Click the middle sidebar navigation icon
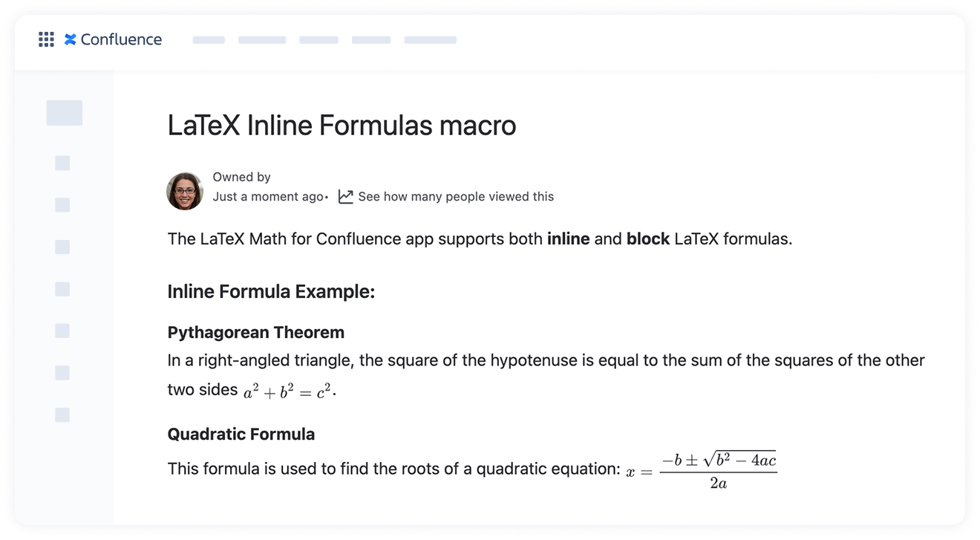Screen dimensions: 980x540 pyautogui.click(x=62, y=289)
